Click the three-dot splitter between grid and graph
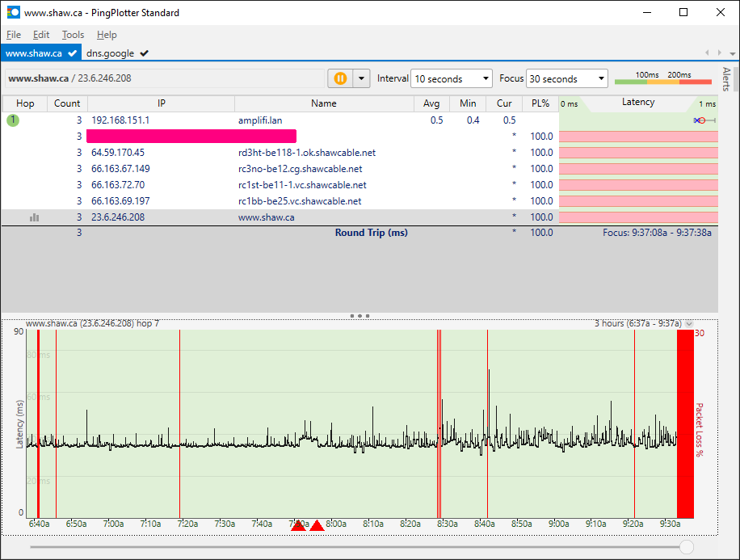The width and height of the screenshot is (740, 560). 359,315
